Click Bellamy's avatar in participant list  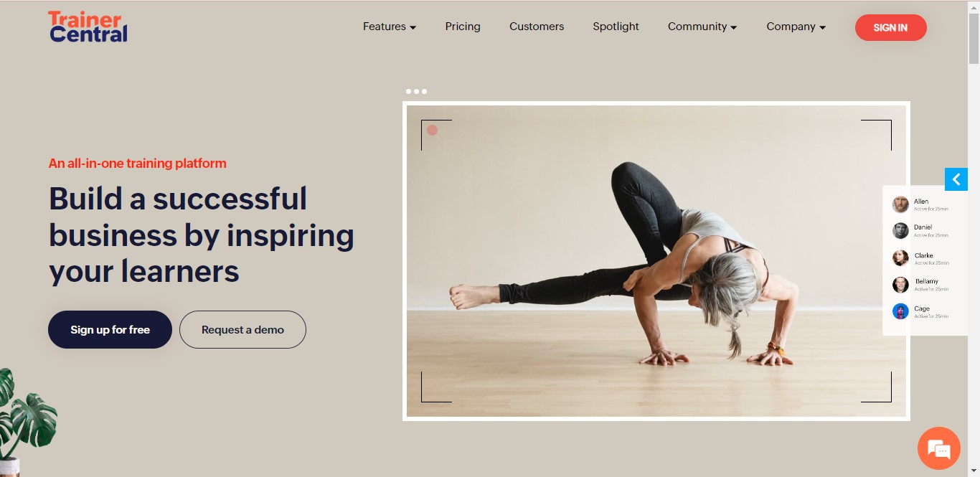click(900, 285)
